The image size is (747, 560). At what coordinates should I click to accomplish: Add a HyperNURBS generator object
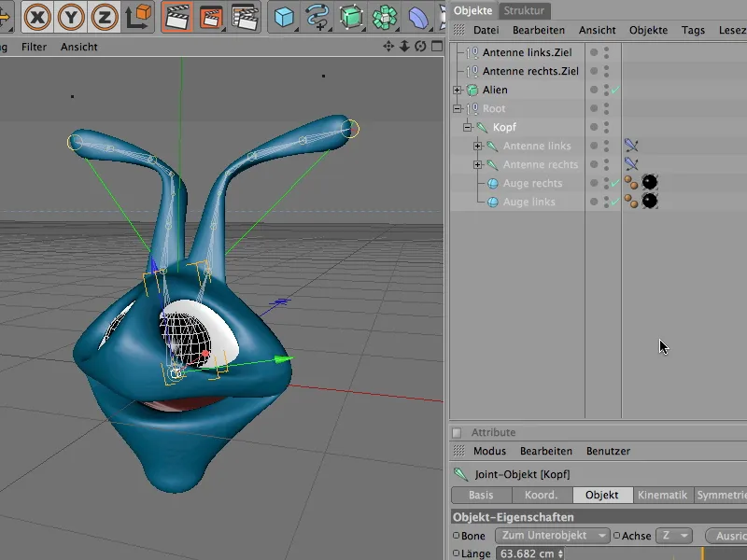[x=351, y=17]
